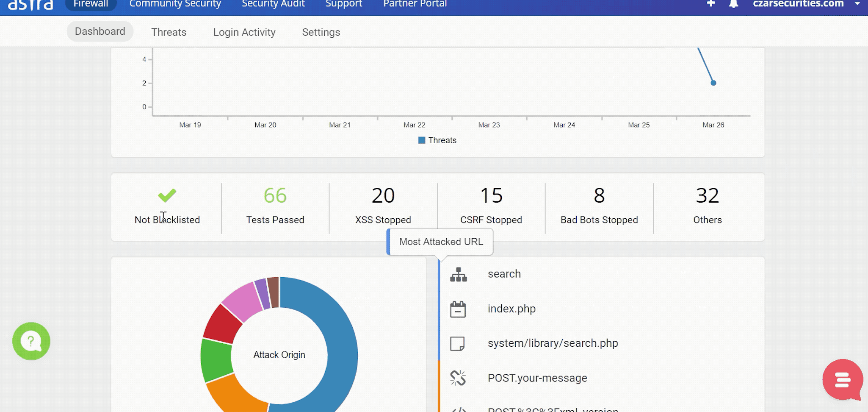Click the blue Threats legend square
This screenshot has width=868, height=412.
(x=421, y=140)
